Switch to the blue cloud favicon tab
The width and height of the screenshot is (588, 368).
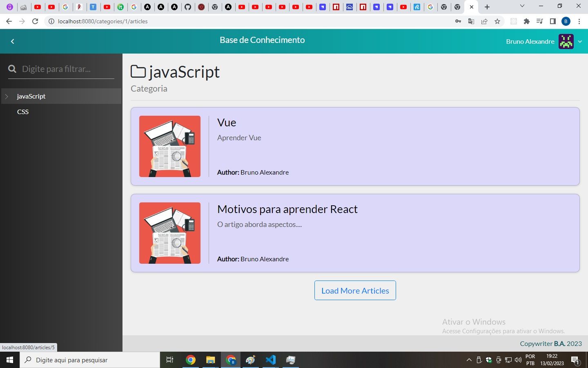pyautogui.click(x=350, y=7)
